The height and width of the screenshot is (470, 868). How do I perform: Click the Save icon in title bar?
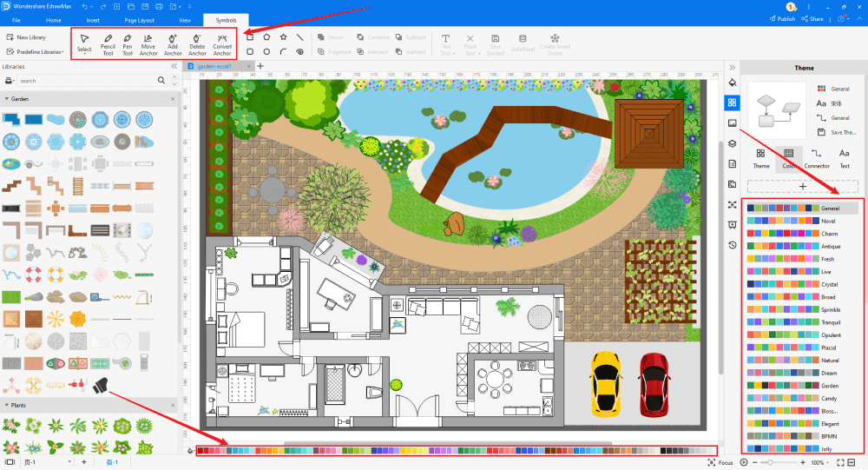145,7
